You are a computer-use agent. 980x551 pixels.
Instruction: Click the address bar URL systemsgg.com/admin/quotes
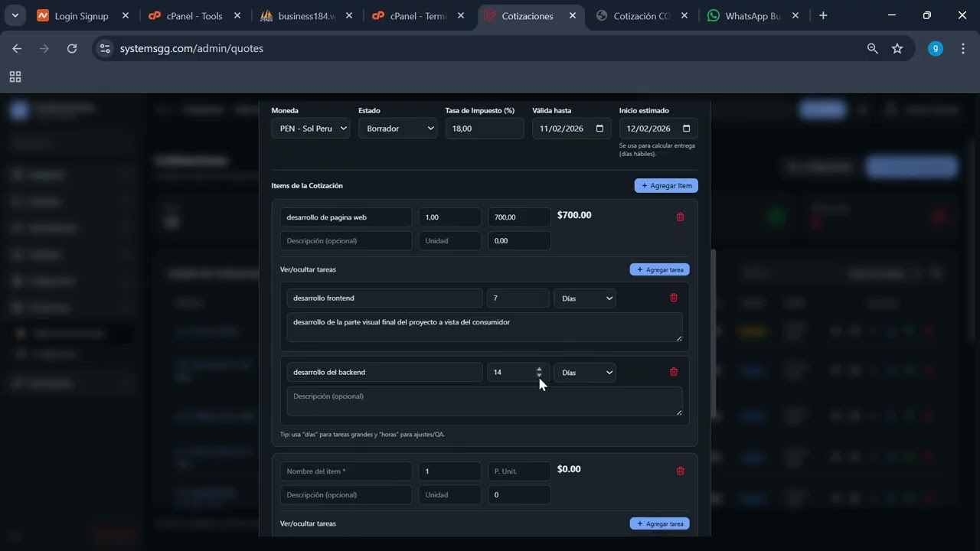(191, 48)
